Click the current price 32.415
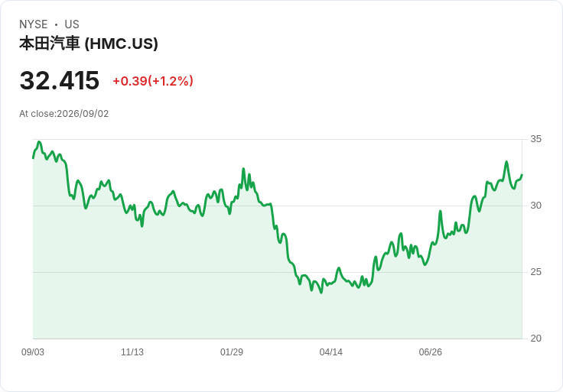This screenshot has height=392, width=563. (x=60, y=80)
